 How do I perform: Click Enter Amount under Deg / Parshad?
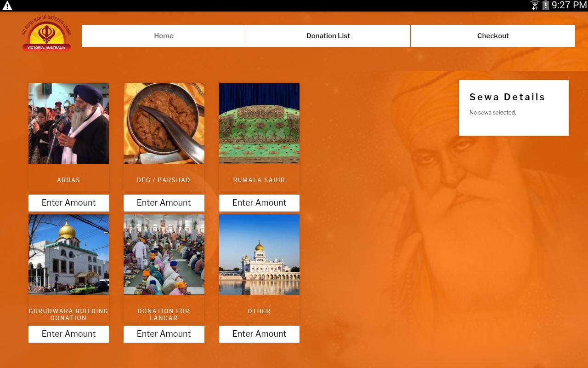coord(164,203)
